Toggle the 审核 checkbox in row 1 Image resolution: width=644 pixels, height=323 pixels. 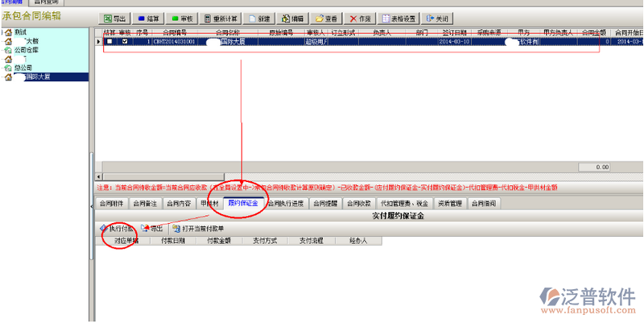[125, 42]
